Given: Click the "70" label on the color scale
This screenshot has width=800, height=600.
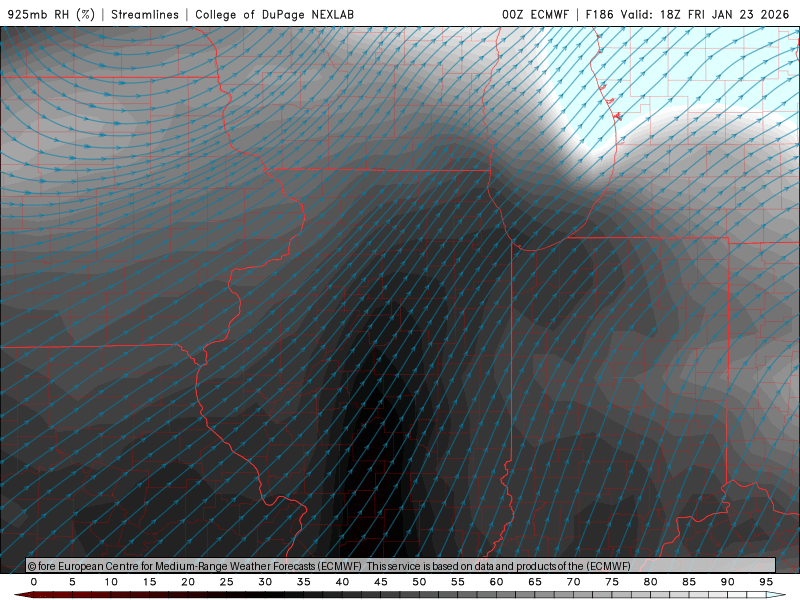Looking at the screenshot, I should [x=573, y=582].
